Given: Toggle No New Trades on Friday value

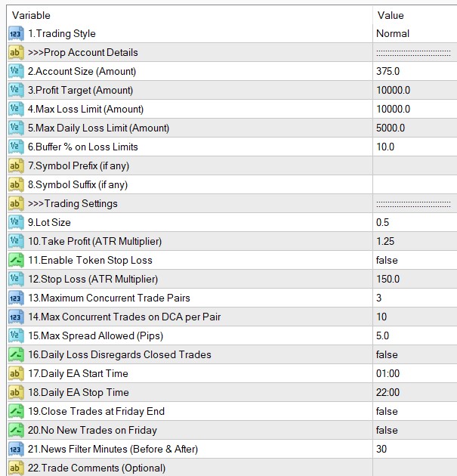Looking at the screenshot, I should coord(413,430).
